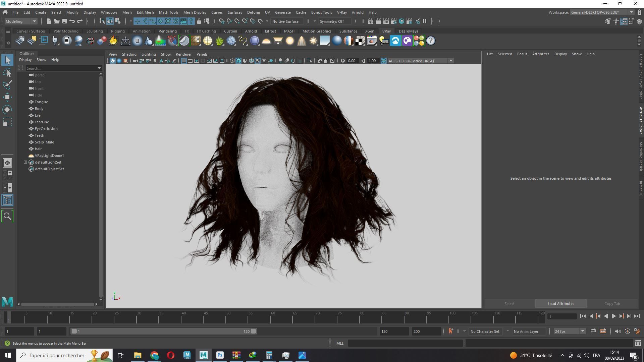Screen dimensions: 644x362
Task: Open the Mesh Tools menu
Action: (168, 12)
